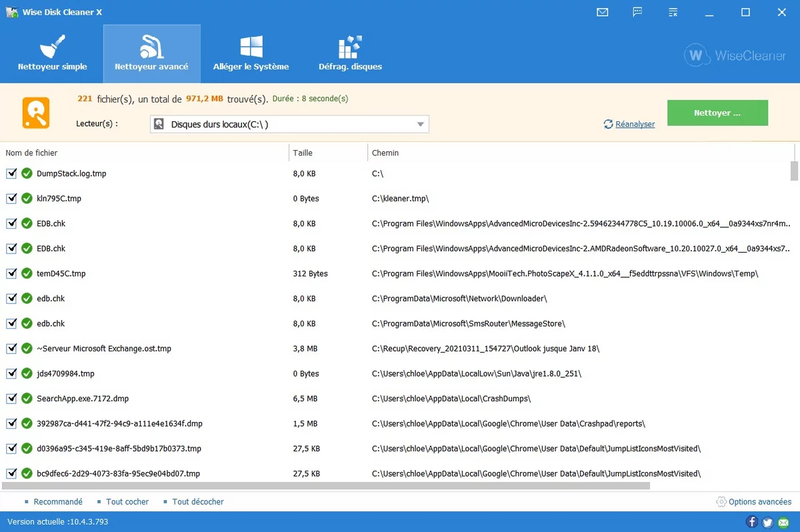The height and width of the screenshot is (532, 800).
Task: Click green check icon of jds4709984.tmp
Action: [27, 373]
